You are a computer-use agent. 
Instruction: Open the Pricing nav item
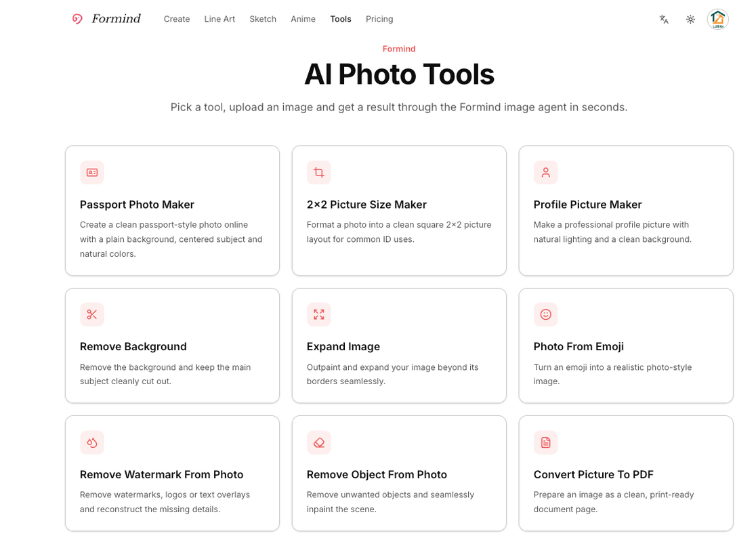click(379, 19)
